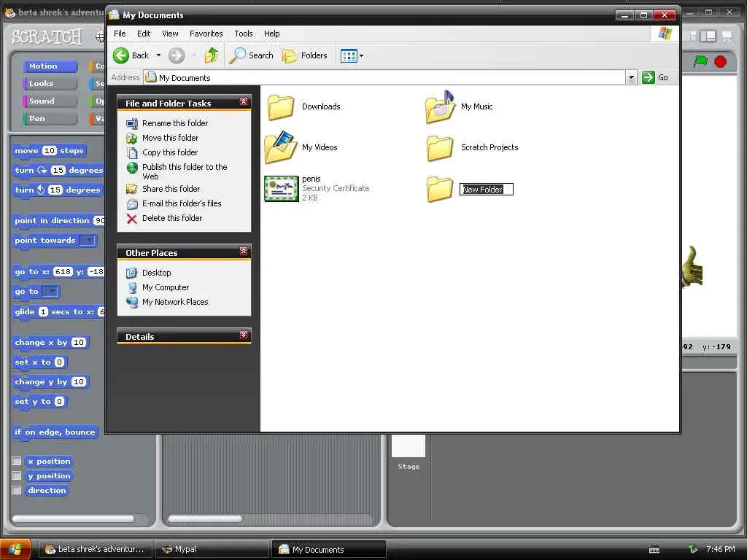Open the Search toolbar button
Viewport: 747px width, 560px height.
(251, 55)
